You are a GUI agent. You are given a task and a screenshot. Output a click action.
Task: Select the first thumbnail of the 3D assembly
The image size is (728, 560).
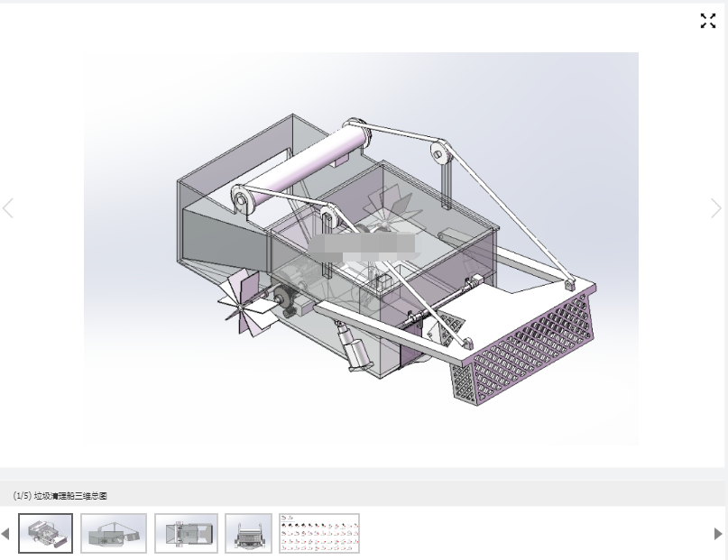[x=45, y=533]
